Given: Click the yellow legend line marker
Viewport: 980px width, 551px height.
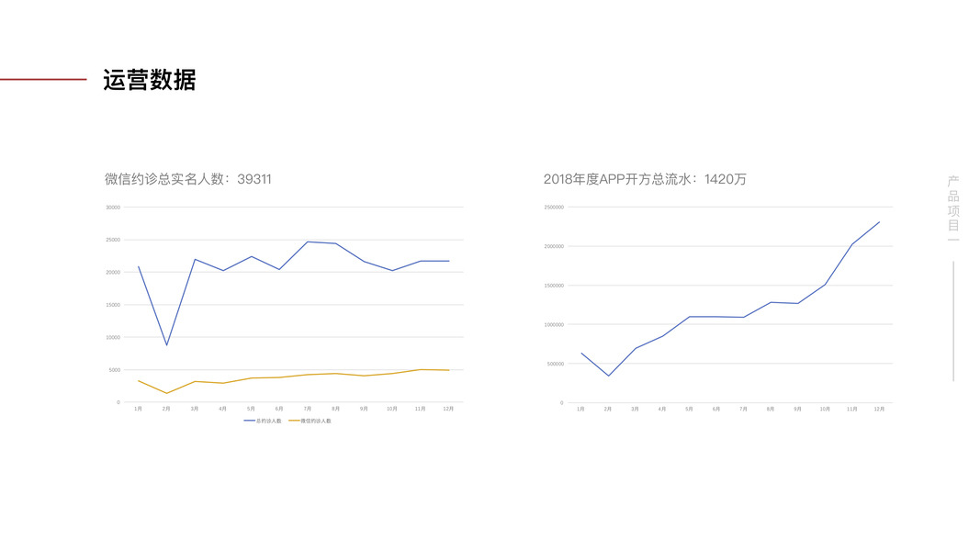Looking at the screenshot, I should (x=294, y=421).
